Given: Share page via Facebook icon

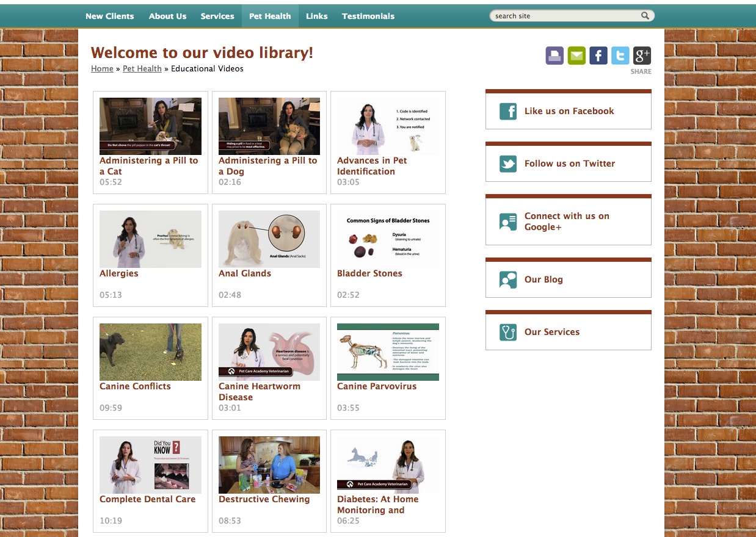Looking at the screenshot, I should click(598, 56).
